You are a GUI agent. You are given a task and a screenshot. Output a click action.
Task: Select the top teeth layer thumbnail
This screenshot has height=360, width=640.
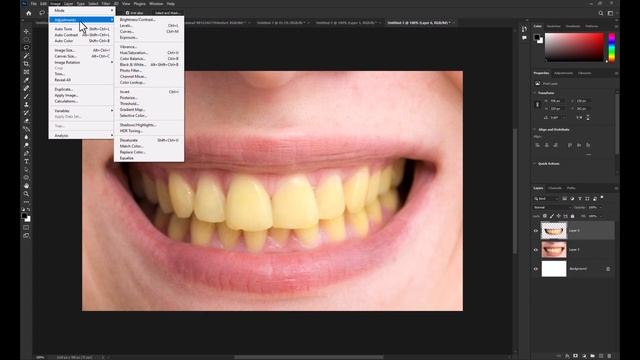click(554, 231)
